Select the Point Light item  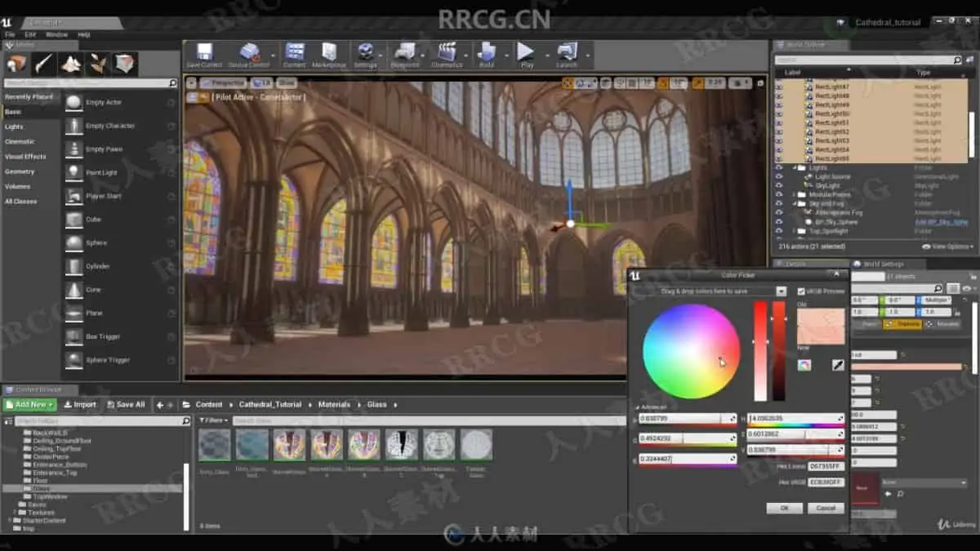(121, 173)
